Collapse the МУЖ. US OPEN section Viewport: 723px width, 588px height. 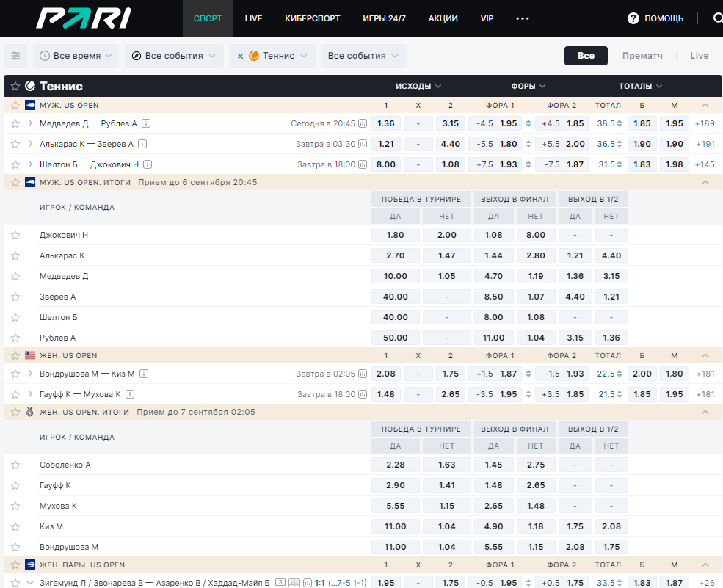coord(705,105)
